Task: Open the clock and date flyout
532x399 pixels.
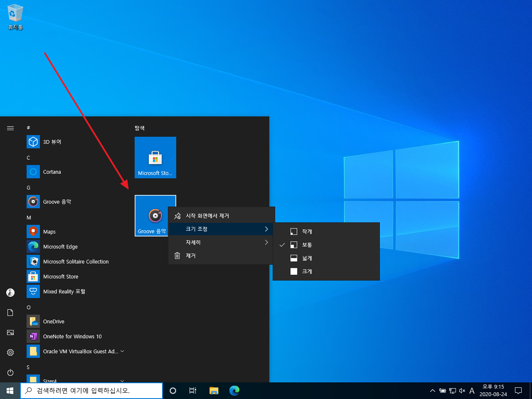Action: coord(493,391)
